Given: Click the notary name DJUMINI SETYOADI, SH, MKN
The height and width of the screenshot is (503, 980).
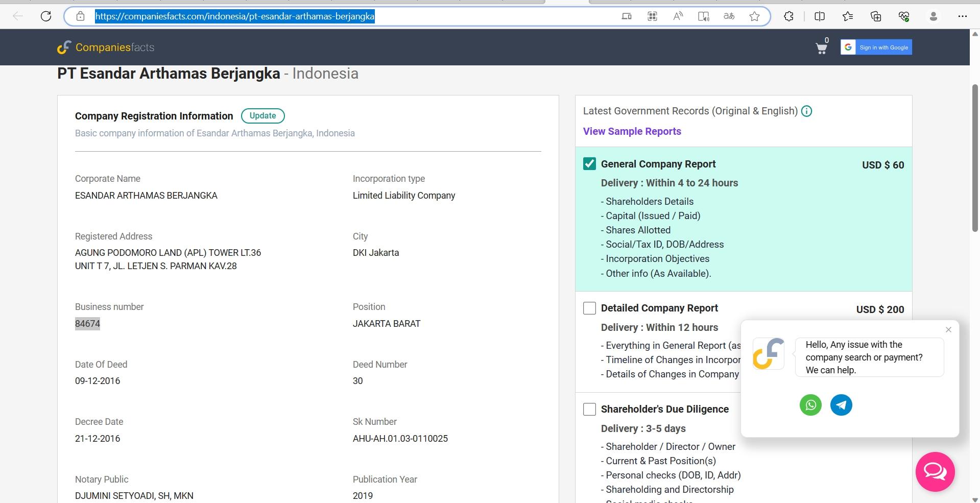Looking at the screenshot, I should (134, 496).
